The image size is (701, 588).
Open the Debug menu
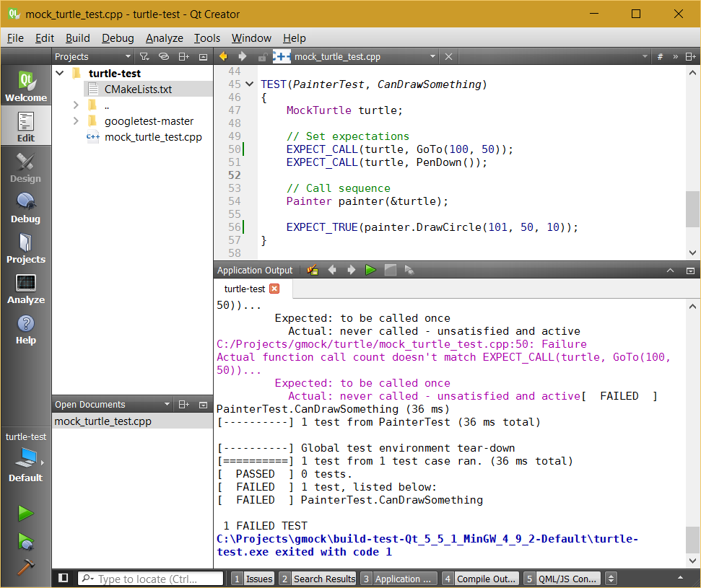(118, 38)
